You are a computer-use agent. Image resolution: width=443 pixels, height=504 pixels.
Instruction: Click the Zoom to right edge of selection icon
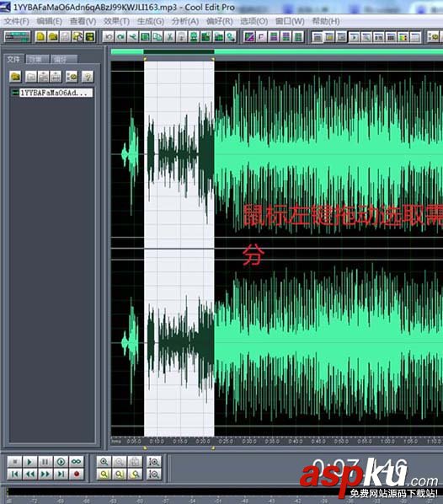135,474
